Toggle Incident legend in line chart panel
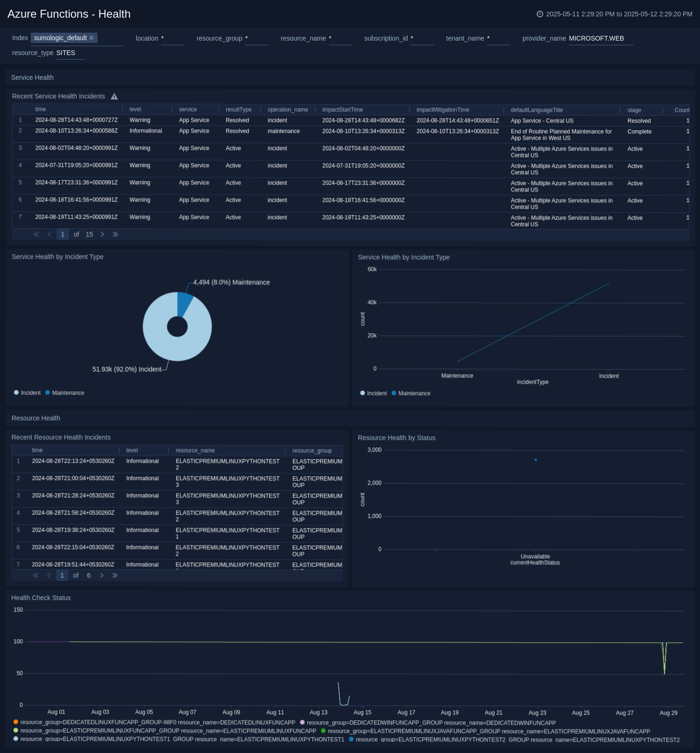Image resolution: width=700 pixels, height=753 pixels. coord(373,393)
